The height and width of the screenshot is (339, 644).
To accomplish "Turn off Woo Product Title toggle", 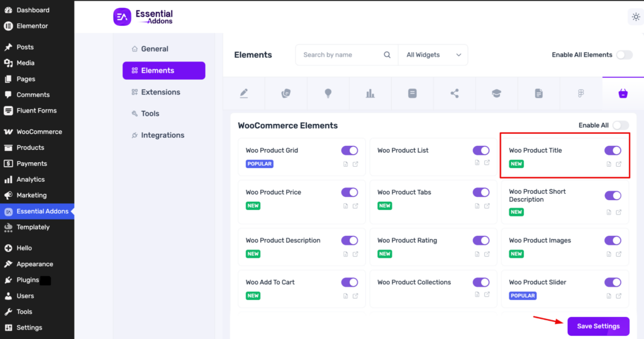I will [x=613, y=150].
